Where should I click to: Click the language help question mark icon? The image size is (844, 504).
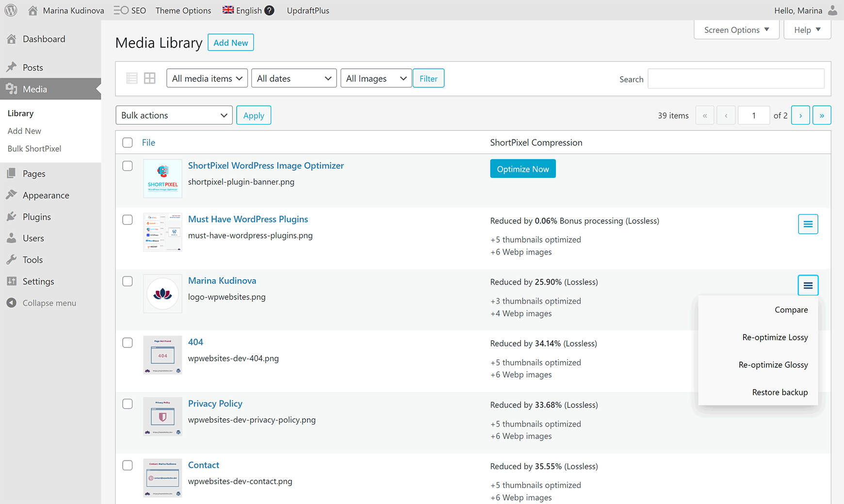269,10
